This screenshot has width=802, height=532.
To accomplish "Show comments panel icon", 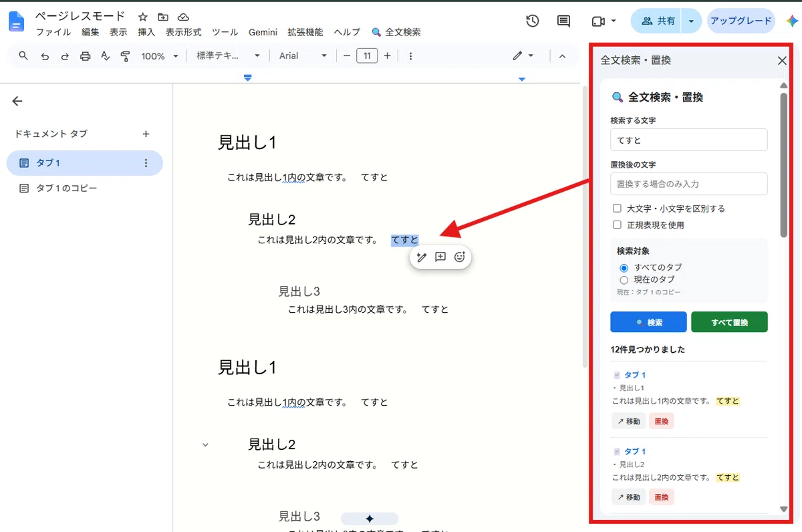I will [x=564, y=21].
